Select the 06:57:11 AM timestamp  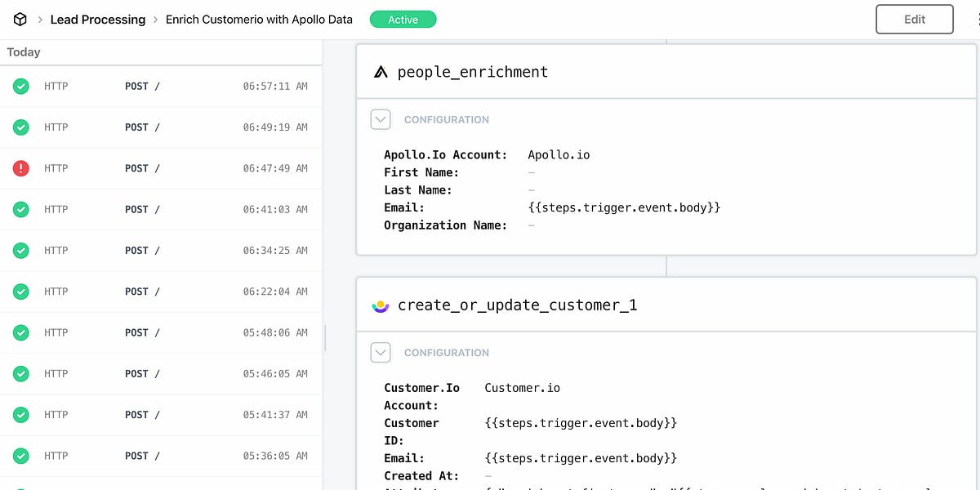tap(275, 86)
